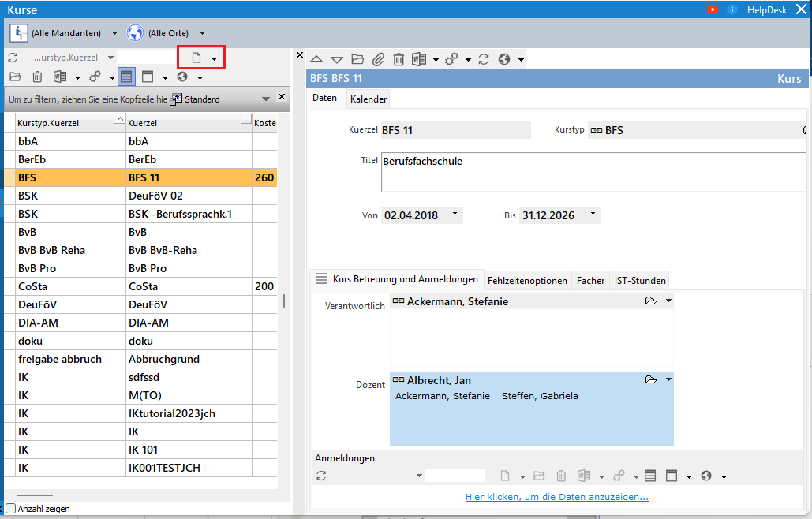Expand the Alle Orte dropdown
The image size is (812, 519).
(x=202, y=33)
